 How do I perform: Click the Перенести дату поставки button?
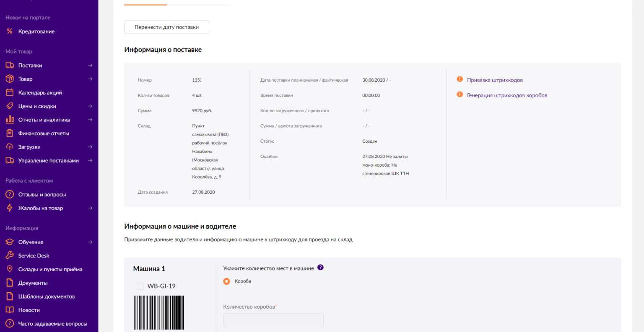166,27
